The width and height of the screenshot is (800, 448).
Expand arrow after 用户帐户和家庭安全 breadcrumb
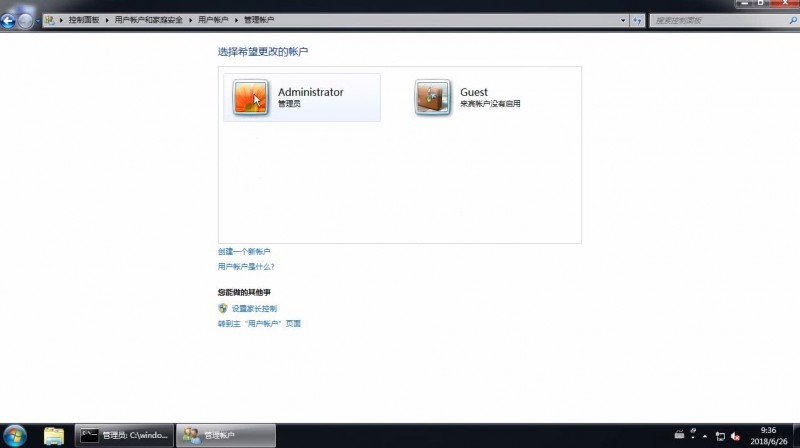coord(190,20)
